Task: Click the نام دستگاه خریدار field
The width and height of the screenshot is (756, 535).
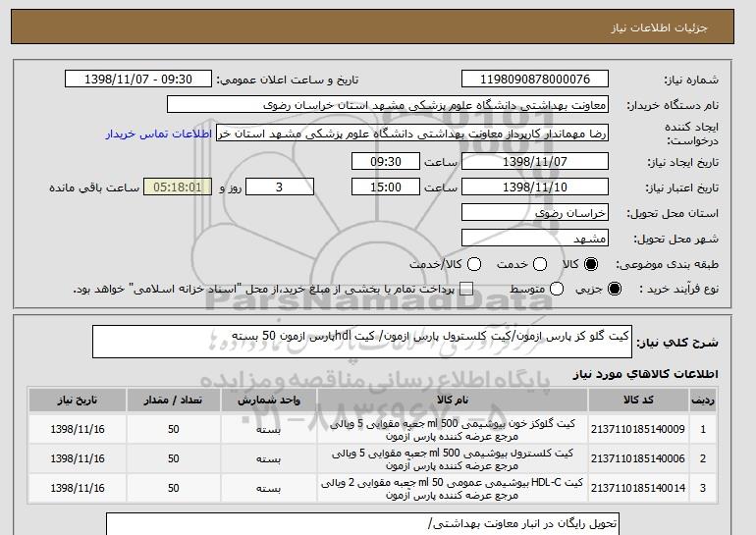Action: (x=388, y=105)
